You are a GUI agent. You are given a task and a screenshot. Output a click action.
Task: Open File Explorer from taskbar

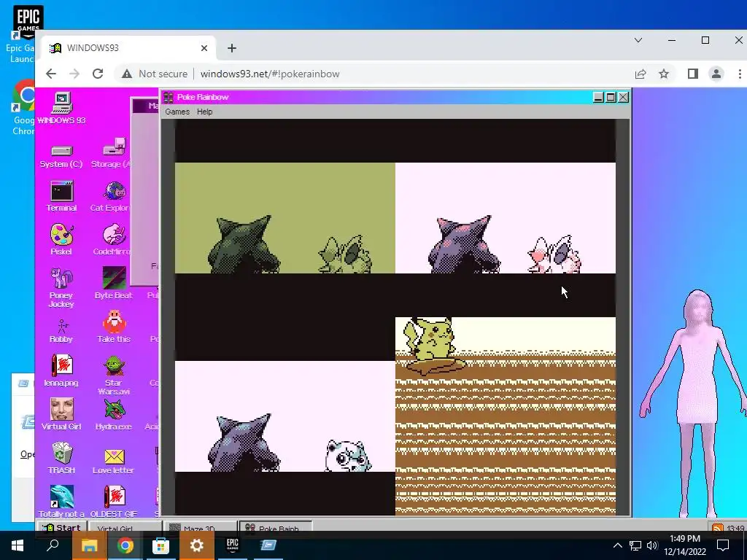tap(89, 545)
